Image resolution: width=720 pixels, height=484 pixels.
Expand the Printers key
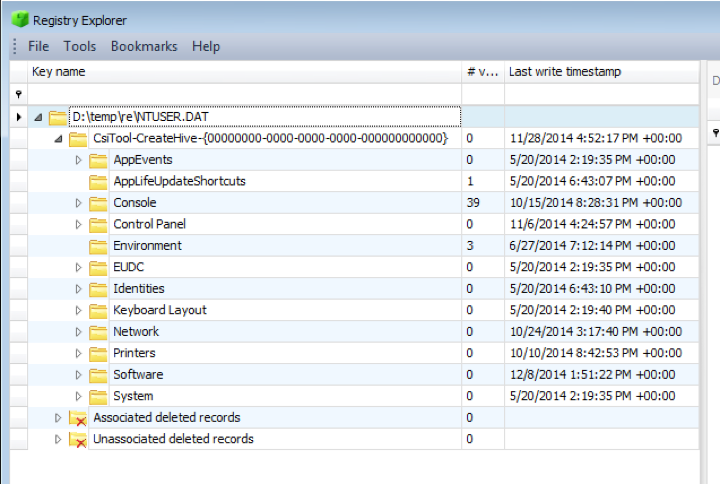[79, 354]
